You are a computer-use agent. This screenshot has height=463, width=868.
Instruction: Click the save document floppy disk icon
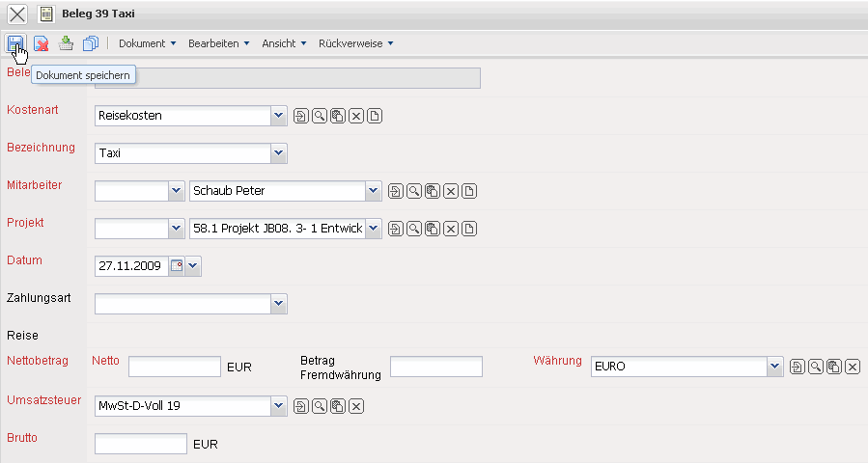(14, 43)
